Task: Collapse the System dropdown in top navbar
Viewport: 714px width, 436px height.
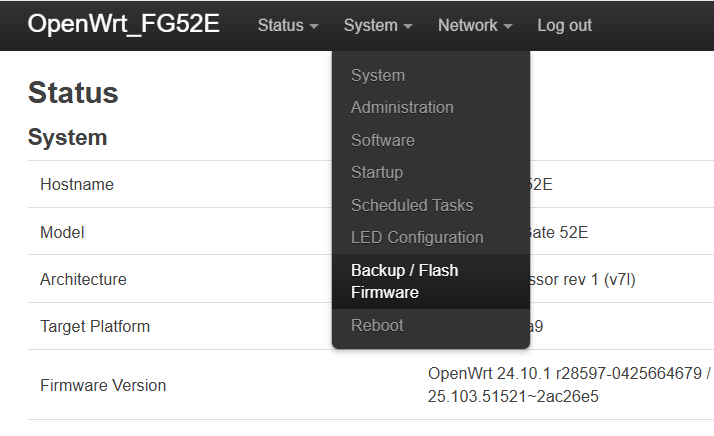Action: click(378, 25)
